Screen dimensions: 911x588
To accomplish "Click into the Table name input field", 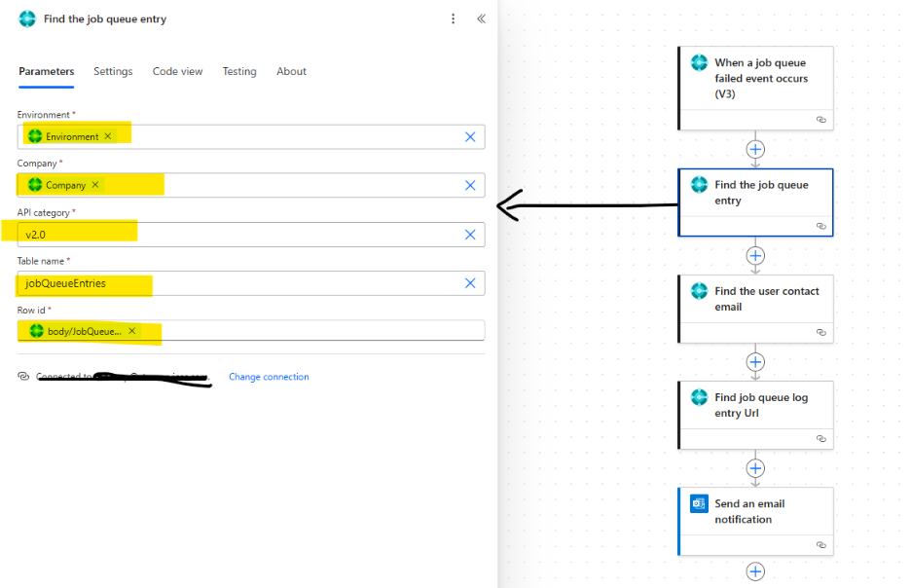I will click(292, 283).
